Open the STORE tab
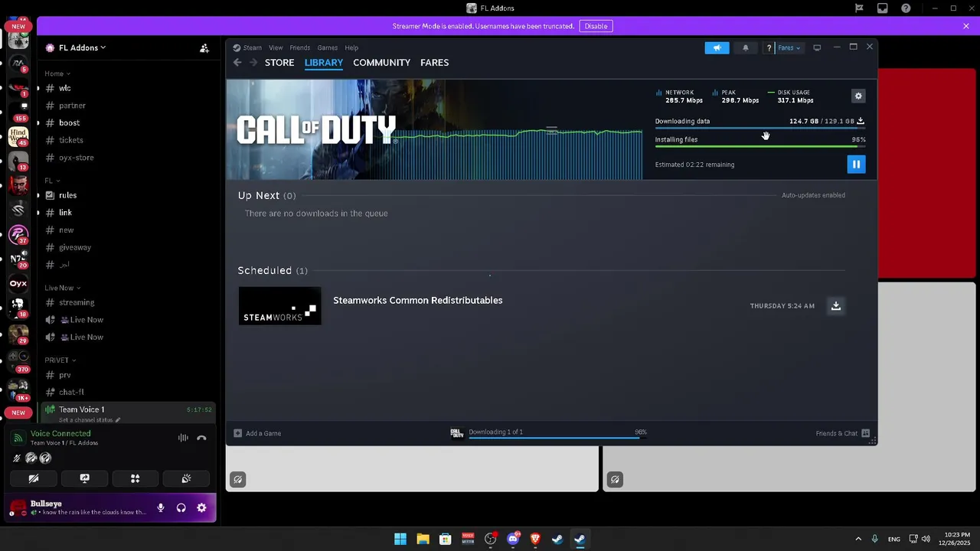980x551 pixels. click(x=279, y=63)
